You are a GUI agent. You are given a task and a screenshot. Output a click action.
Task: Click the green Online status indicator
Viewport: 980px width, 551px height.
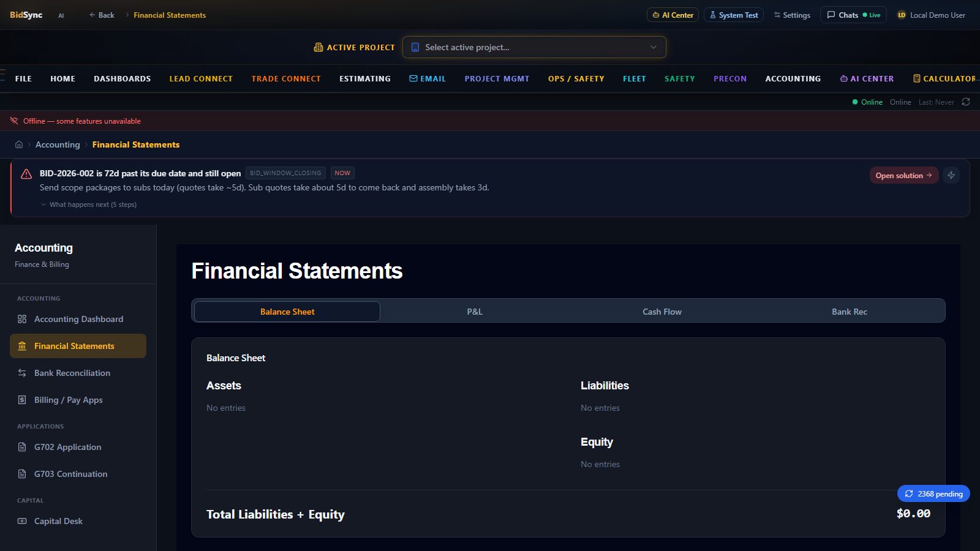867,102
